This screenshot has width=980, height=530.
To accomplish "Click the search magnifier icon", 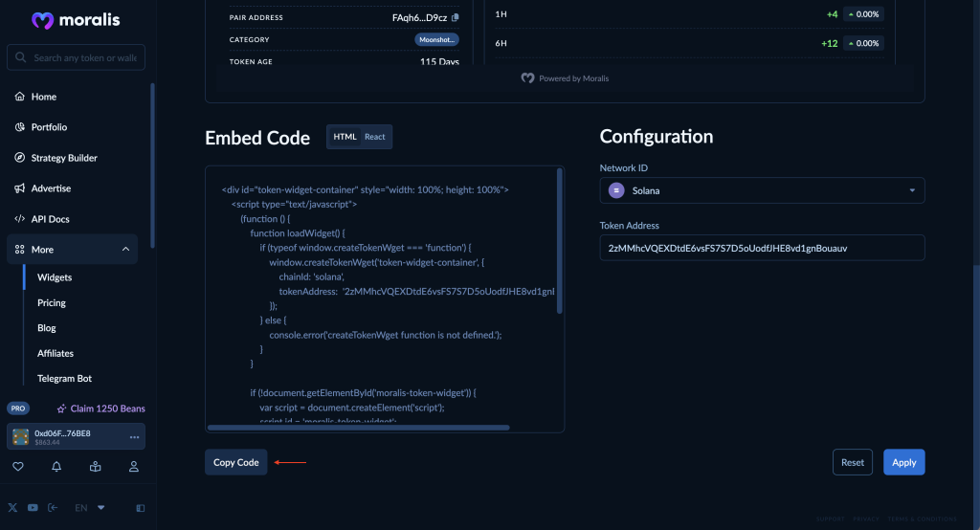I will pyautogui.click(x=21, y=57).
